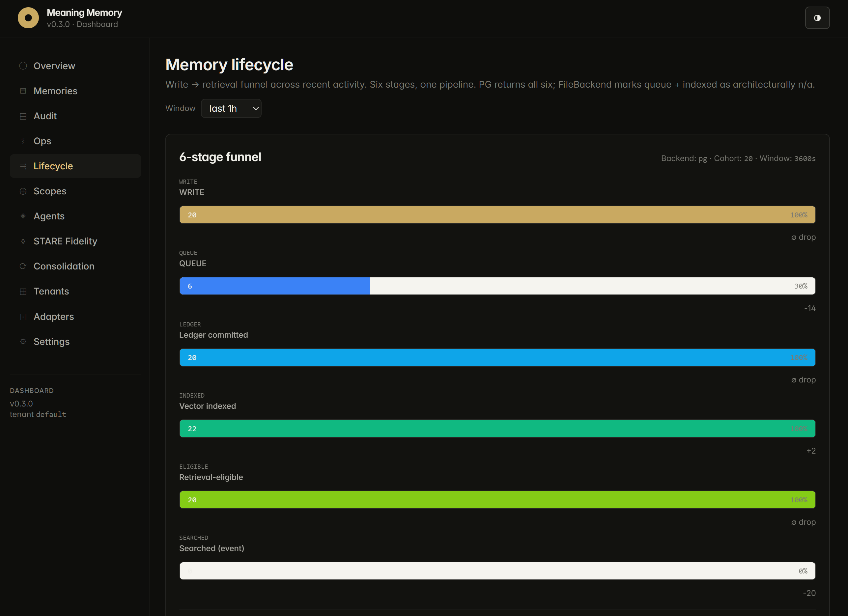Click the Ledger committed bar
Viewport: 848px width, 616px height.
[x=497, y=357]
